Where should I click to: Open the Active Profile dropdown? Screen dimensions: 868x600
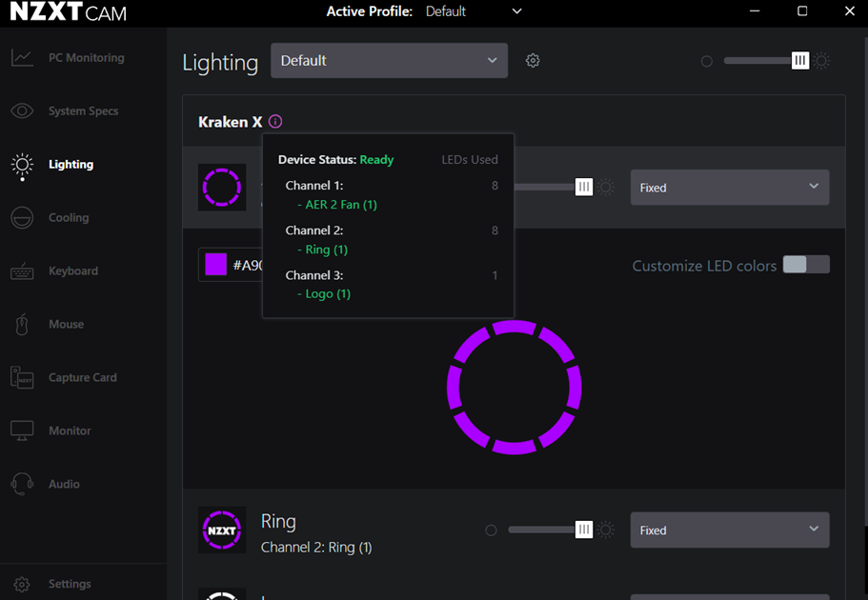tap(474, 11)
